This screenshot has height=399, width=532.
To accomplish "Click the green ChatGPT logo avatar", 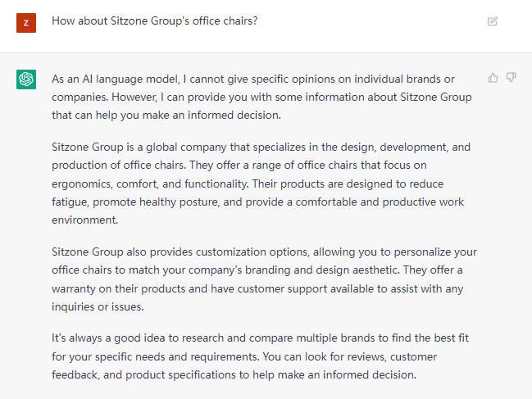I will [26, 79].
